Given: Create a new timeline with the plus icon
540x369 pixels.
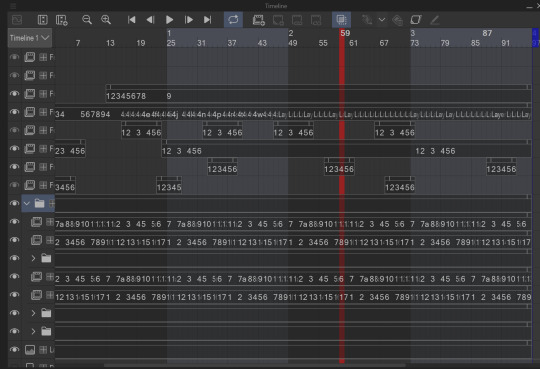Looking at the screenshot, I should click(x=62, y=20).
